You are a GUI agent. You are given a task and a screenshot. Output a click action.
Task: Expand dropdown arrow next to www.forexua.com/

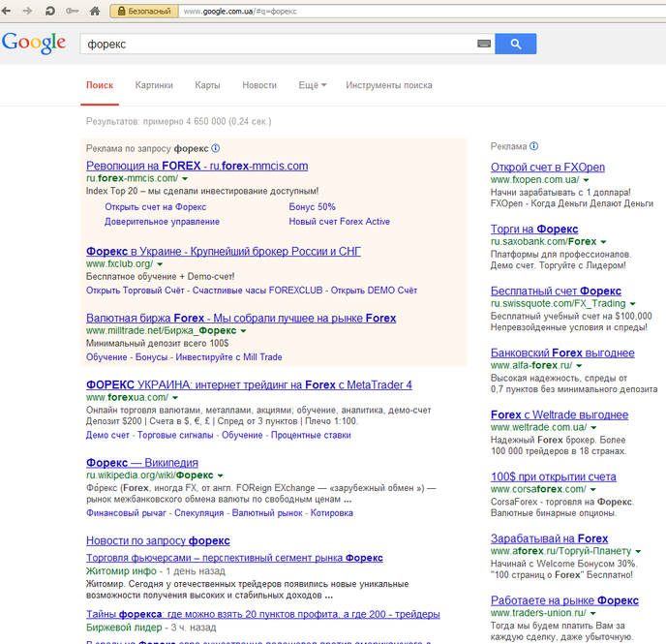[x=175, y=398]
